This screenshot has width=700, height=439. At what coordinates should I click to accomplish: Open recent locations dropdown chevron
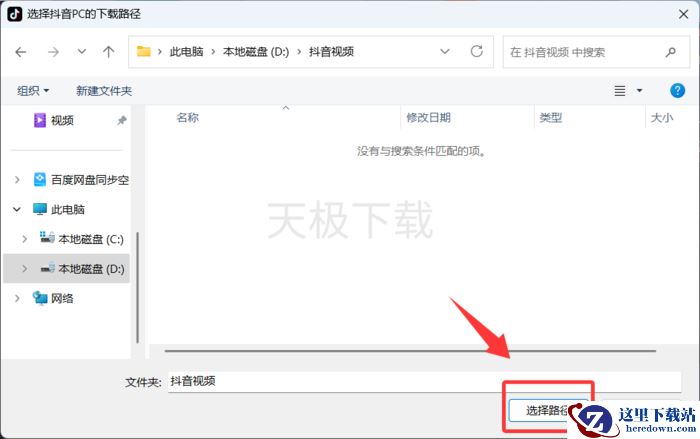(81, 52)
